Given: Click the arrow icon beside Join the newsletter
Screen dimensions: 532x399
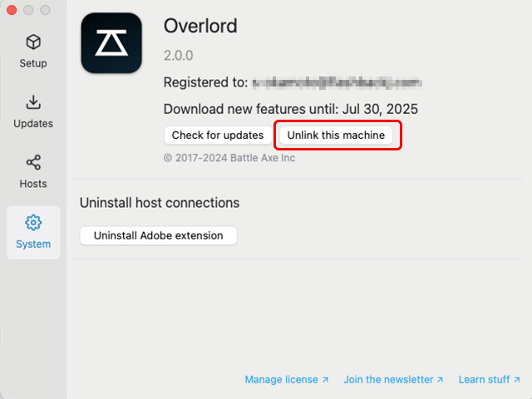Looking at the screenshot, I should click(x=440, y=380).
